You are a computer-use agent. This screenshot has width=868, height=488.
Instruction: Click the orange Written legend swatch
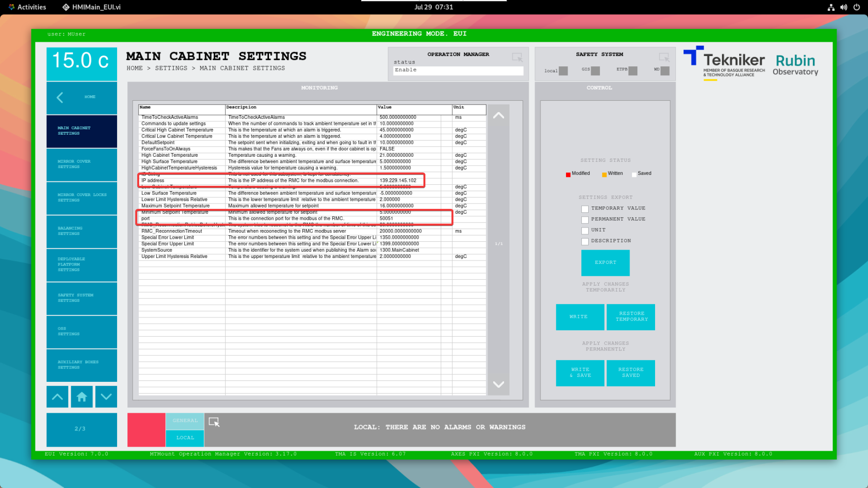pos(604,174)
